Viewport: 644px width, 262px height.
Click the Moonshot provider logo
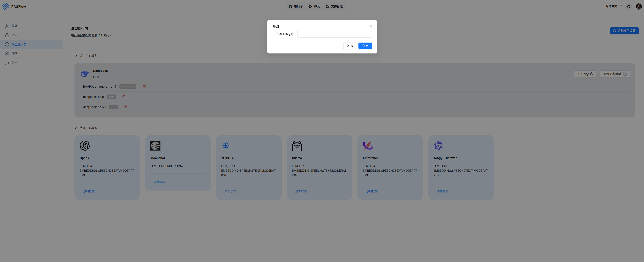pos(155,145)
